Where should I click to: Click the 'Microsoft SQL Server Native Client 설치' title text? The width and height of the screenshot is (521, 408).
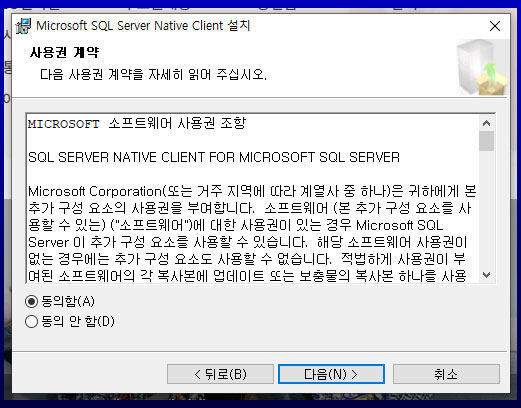(143, 26)
